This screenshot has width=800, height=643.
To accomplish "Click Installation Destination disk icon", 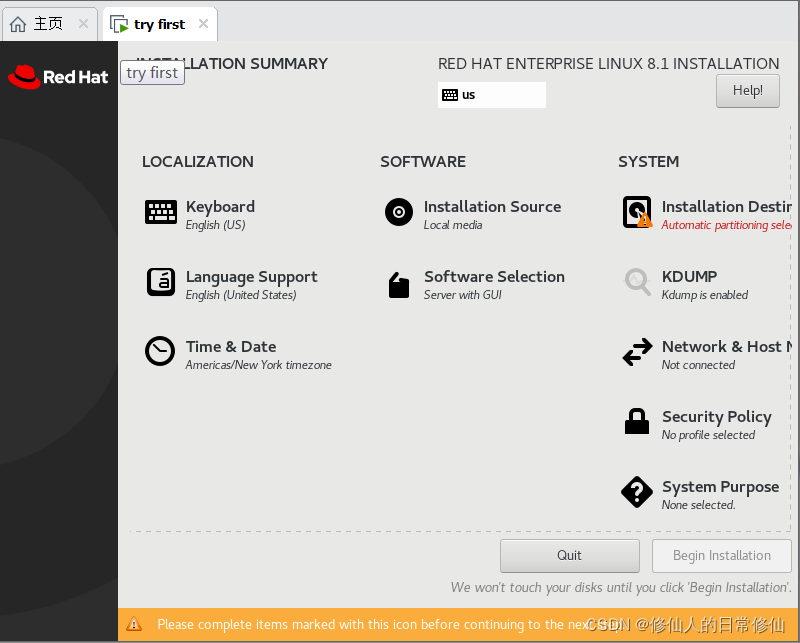I will click(637, 212).
